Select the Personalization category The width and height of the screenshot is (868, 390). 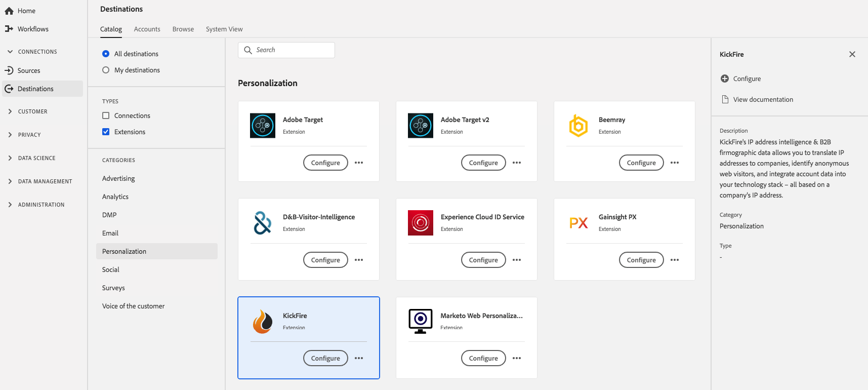[157, 251]
